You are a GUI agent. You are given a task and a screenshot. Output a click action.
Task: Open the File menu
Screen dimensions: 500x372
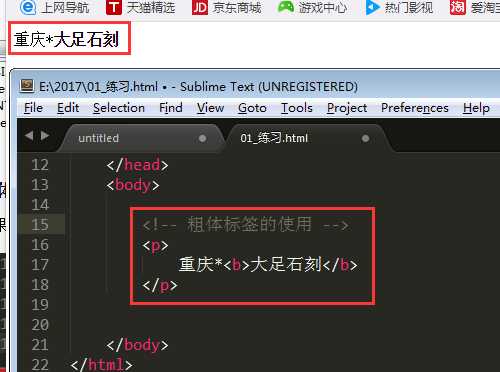coord(33,108)
